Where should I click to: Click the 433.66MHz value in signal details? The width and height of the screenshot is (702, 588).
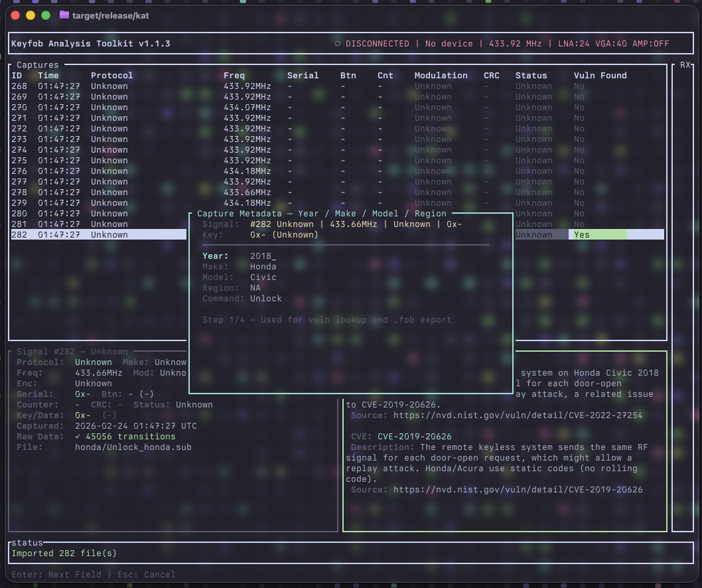click(98, 372)
